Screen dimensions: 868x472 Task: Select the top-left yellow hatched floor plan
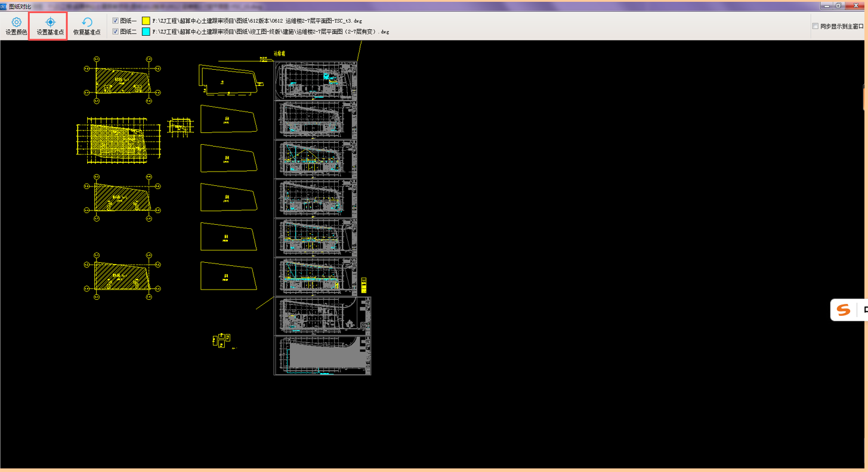(122, 80)
